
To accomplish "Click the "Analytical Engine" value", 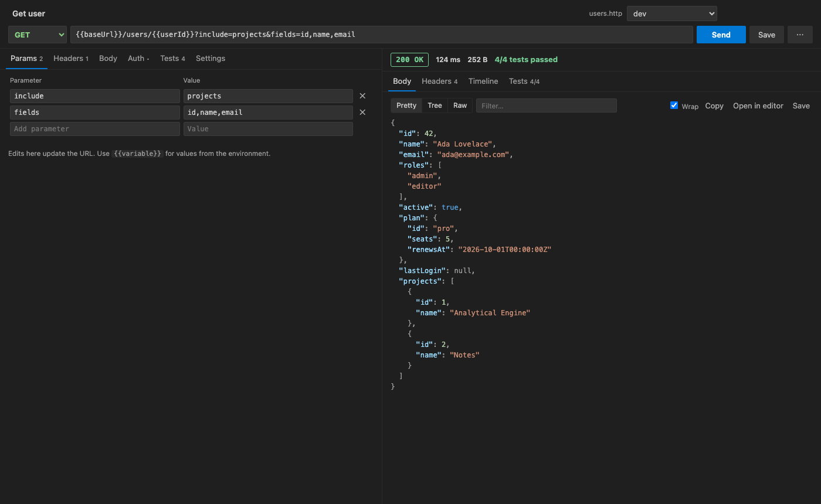I will 490,313.
